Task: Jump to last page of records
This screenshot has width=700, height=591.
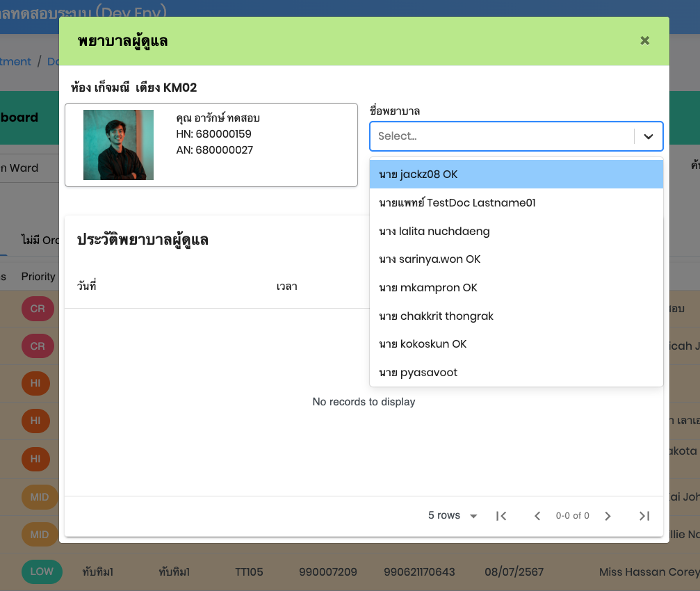Action: pos(644,516)
